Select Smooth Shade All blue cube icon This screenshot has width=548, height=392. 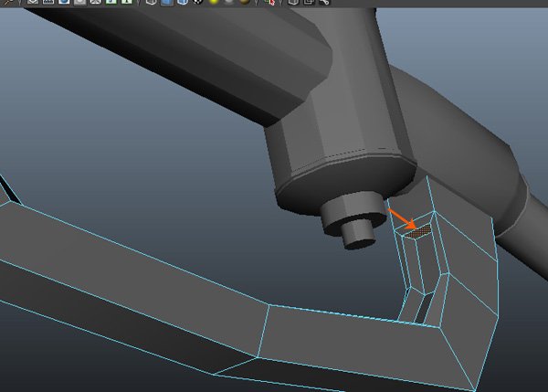pyautogui.click(x=167, y=2)
